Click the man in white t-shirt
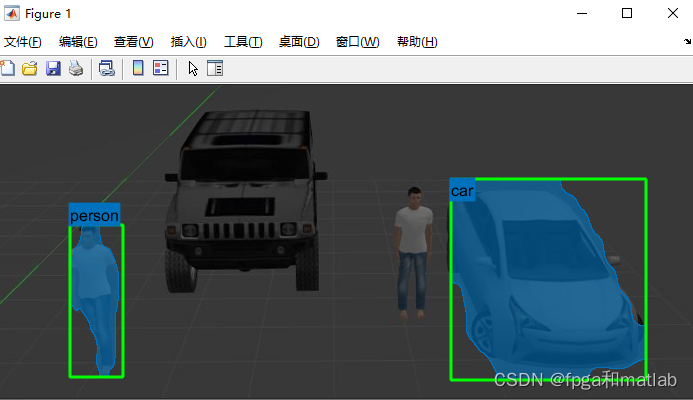The image size is (693, 400). (x=413, y=253)
